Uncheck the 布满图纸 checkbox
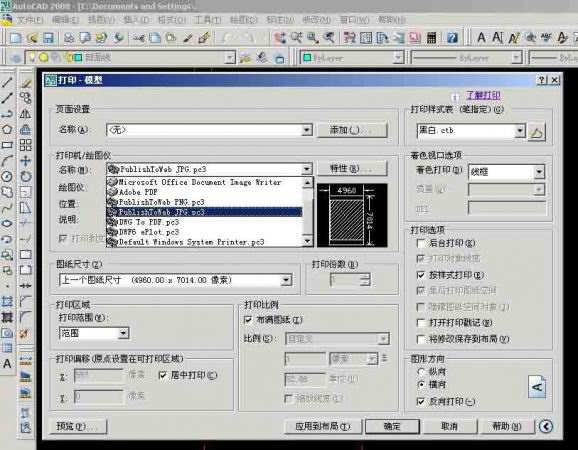 tap(248, 320)
